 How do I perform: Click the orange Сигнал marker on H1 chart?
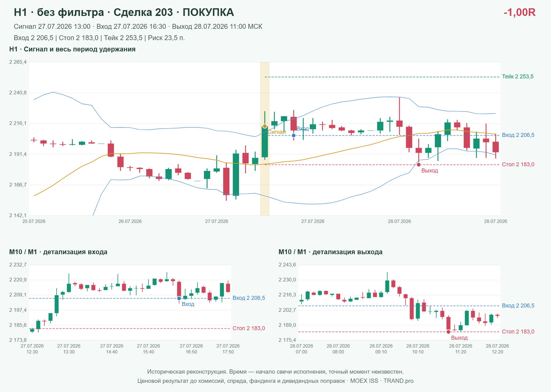[265, 126]
